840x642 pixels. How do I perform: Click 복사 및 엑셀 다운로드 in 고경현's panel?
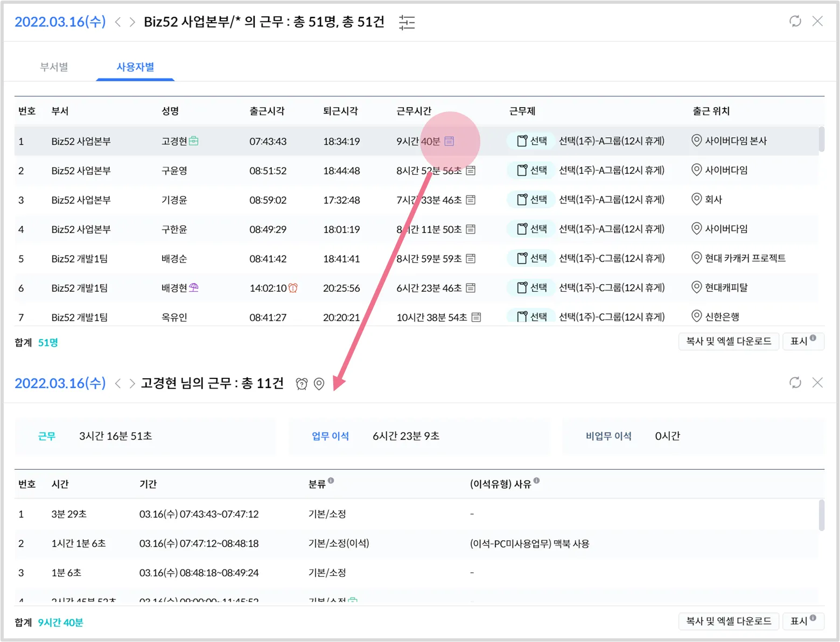click(x=729, y=621)
